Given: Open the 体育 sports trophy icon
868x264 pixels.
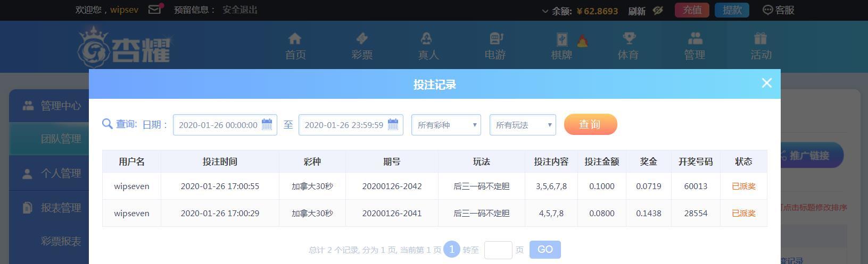Looking at the screenshot, I should coord(628,39).
